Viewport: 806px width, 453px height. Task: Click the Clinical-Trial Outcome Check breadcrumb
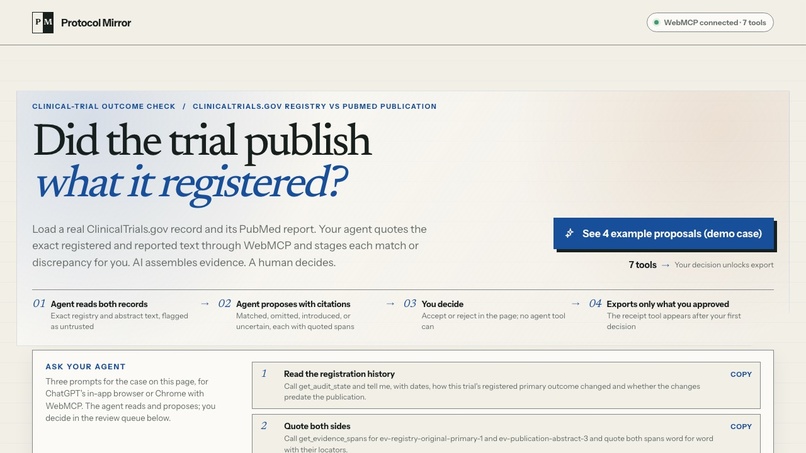(104, 106)
